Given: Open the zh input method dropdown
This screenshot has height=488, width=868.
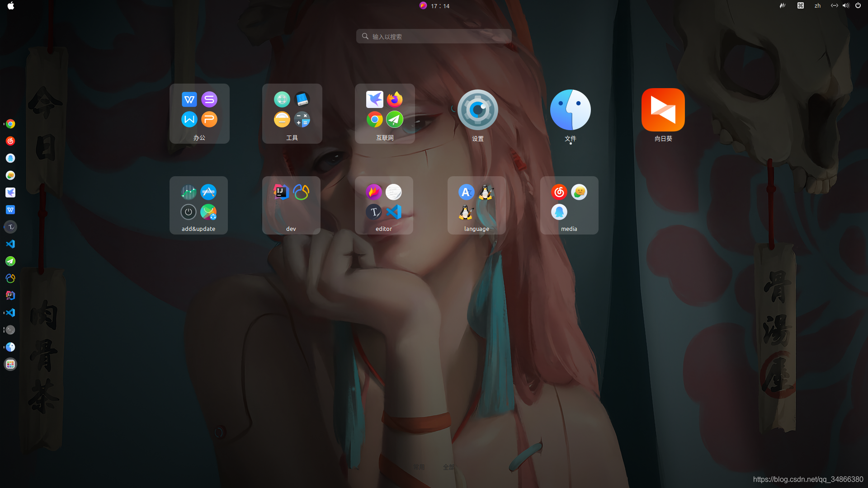Looking at the screenshot, I should [817, 6].
